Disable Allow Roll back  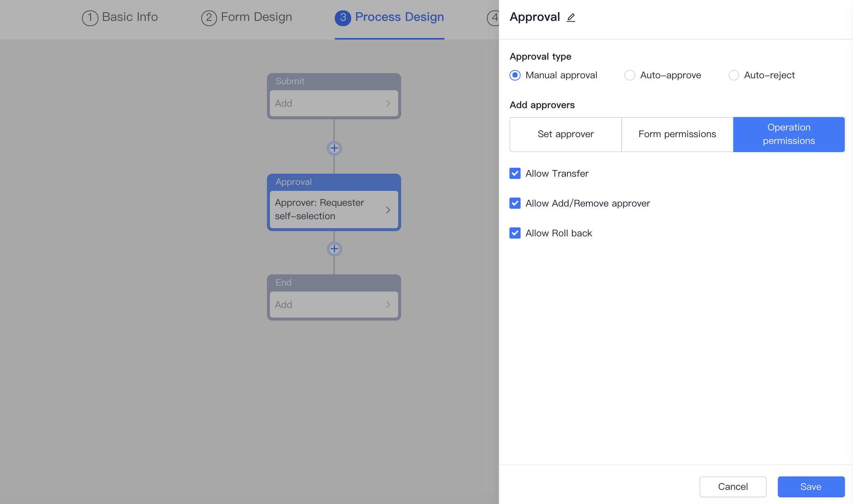[515, 233]
